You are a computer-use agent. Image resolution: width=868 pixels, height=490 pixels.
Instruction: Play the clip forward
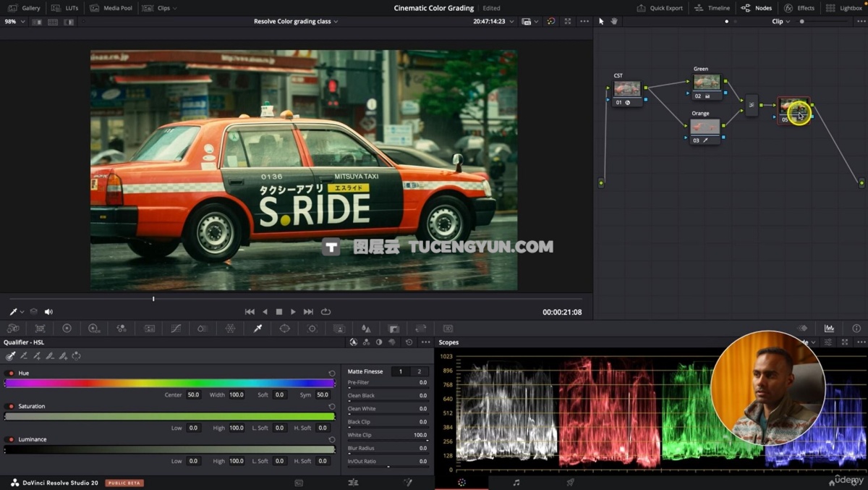[x=293, y=312]
